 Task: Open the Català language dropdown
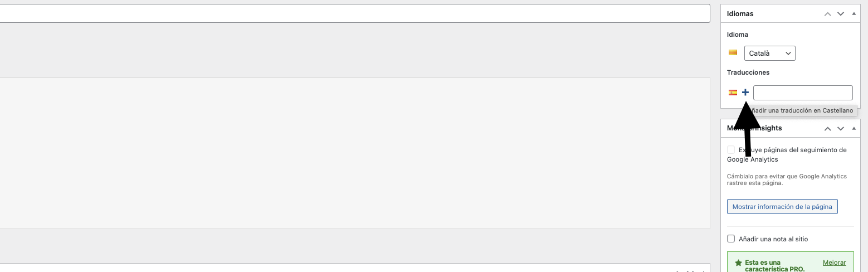(769, 53)
